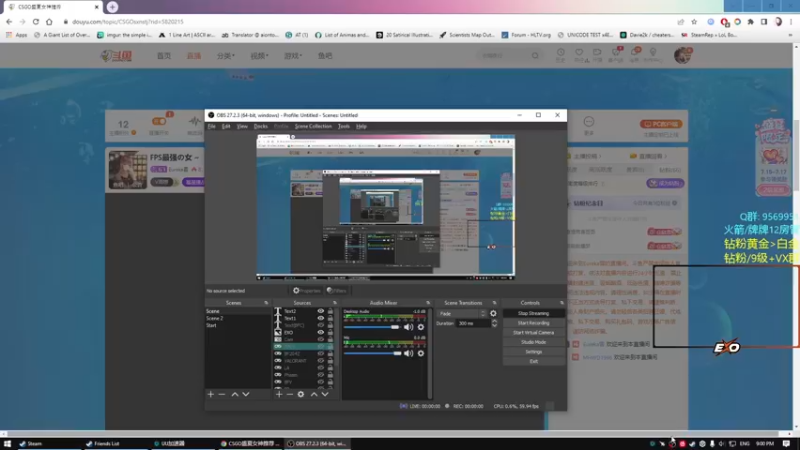Open the Douyu 视频 dropdown in the top navigation
The image size is (800, 450).
pyautogui.click(x=259, y=56)
